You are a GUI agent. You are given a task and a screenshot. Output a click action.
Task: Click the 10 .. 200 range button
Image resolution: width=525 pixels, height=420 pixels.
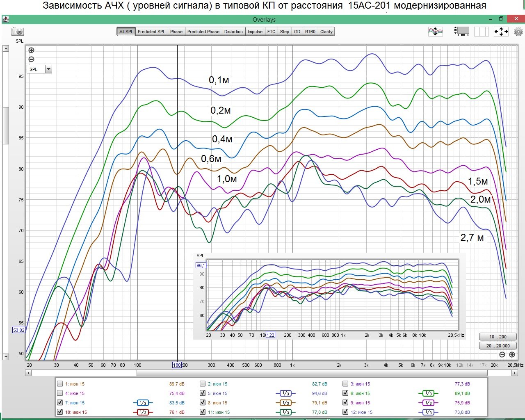coord(498,337)
